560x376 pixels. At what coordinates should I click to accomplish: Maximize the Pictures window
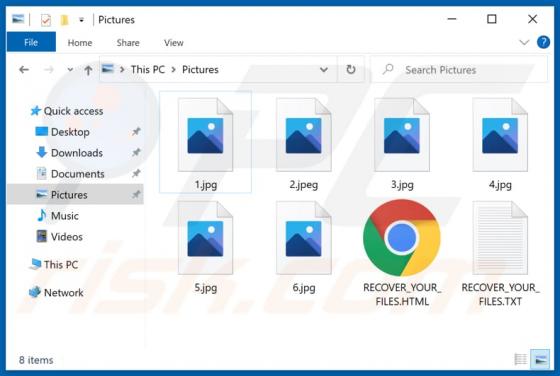[492, 19]
